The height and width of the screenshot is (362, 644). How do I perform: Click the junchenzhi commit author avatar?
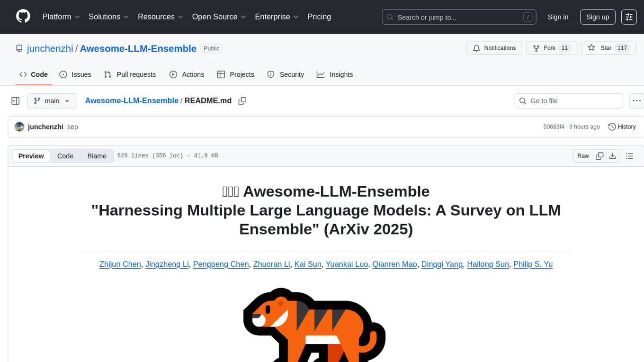pyautogui.click(x=19, y=127)
